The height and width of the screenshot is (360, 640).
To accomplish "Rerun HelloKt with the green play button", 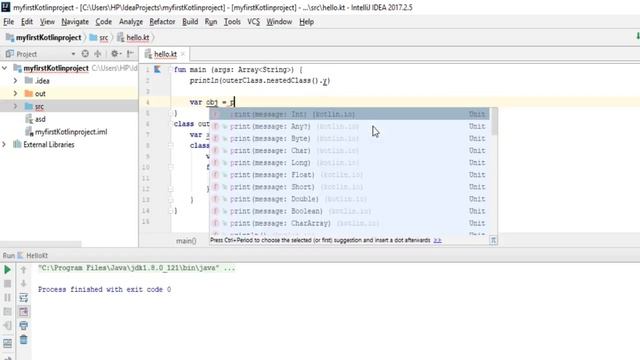I will (x=7, y=269).
